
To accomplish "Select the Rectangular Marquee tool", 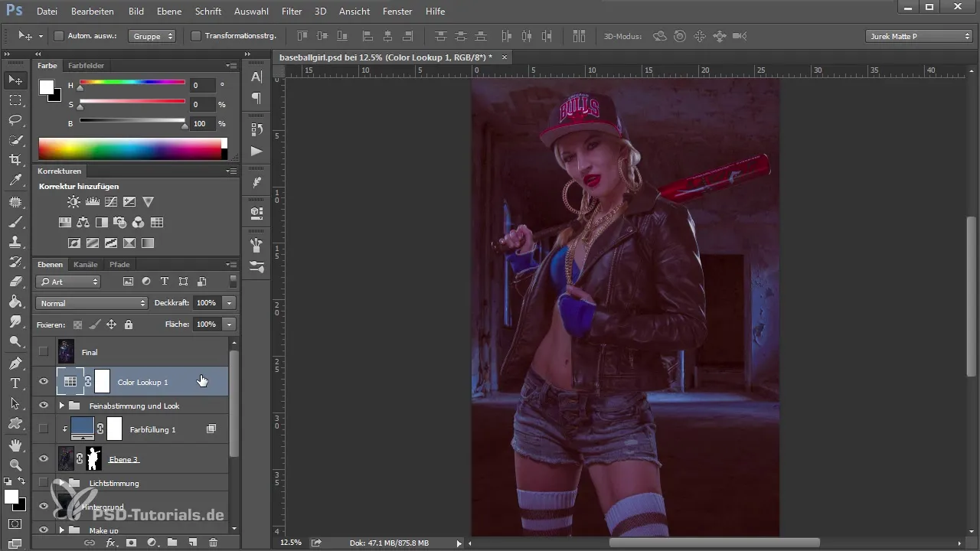I will [15, 100].
